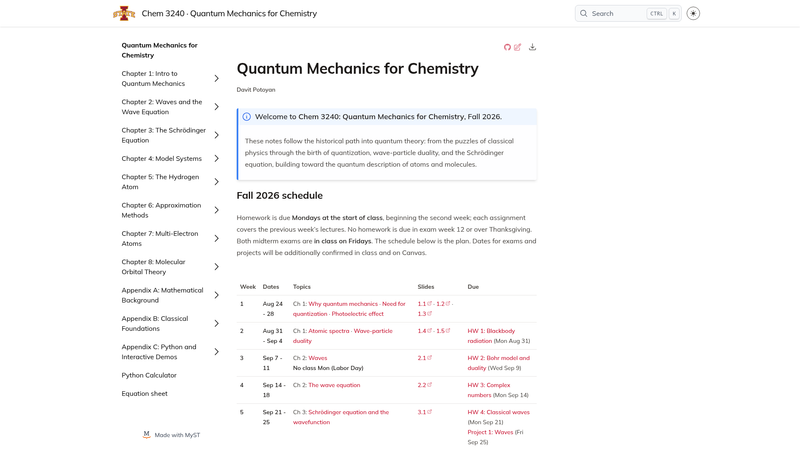This screenshot has width=800, height=450.
Task: Open Chapter 8: Molecular Orbital Theory page
Action: tap(153, 267)
